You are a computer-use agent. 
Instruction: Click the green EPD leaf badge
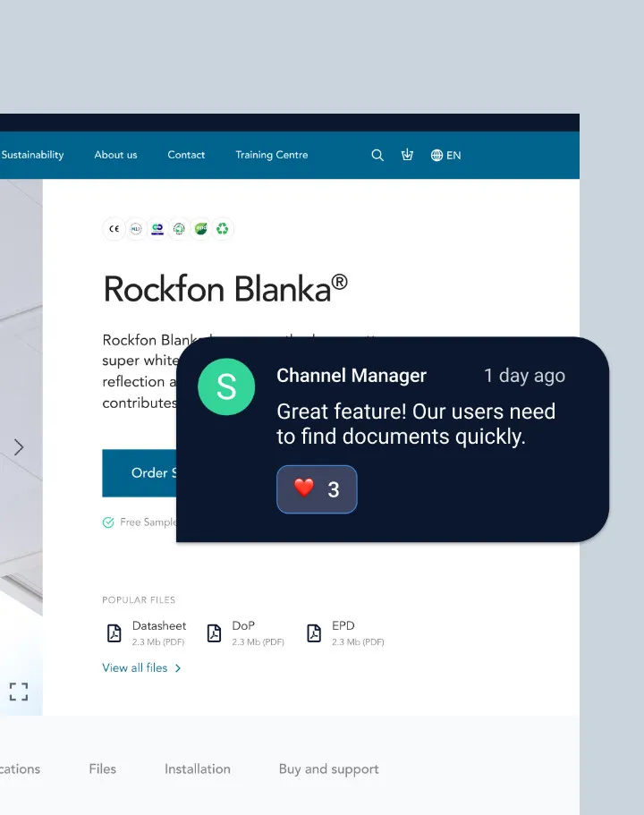click(x=200, y=229)
